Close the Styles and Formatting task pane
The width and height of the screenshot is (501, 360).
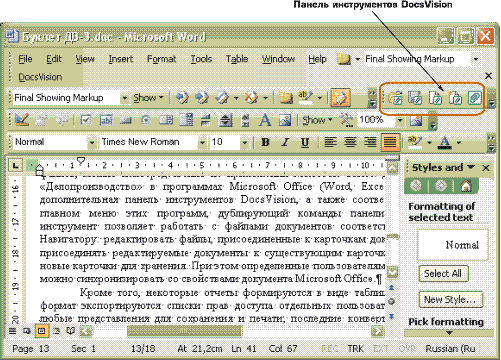(x=486, y=168)
